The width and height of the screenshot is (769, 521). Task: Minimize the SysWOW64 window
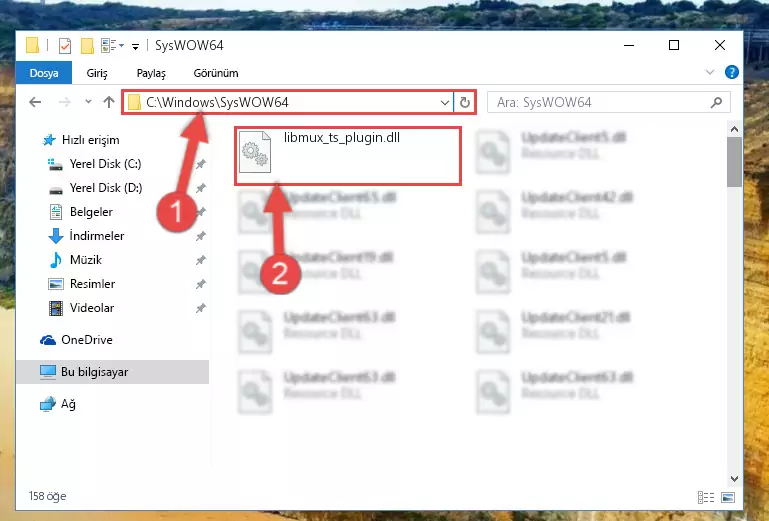[x=629, y=45]
